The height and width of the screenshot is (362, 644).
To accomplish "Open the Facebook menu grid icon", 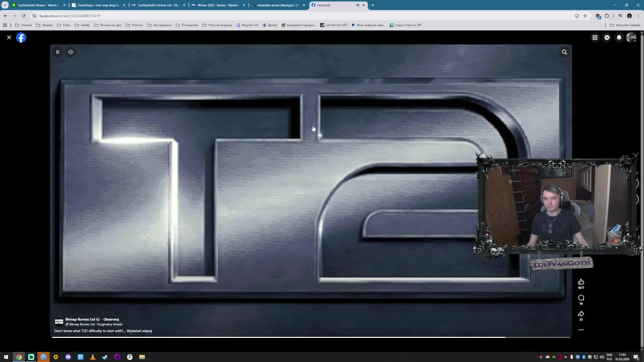I will (595, 38).
